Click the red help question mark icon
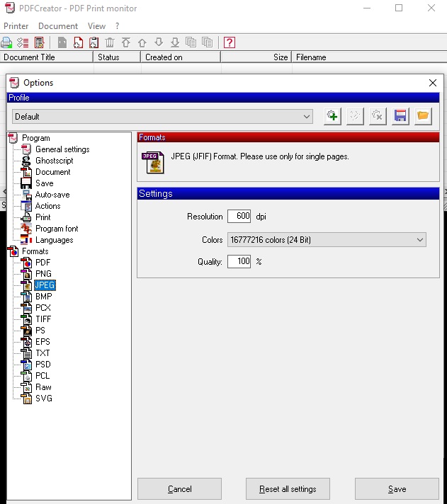 pyautogui.click(x=229, y=42)
